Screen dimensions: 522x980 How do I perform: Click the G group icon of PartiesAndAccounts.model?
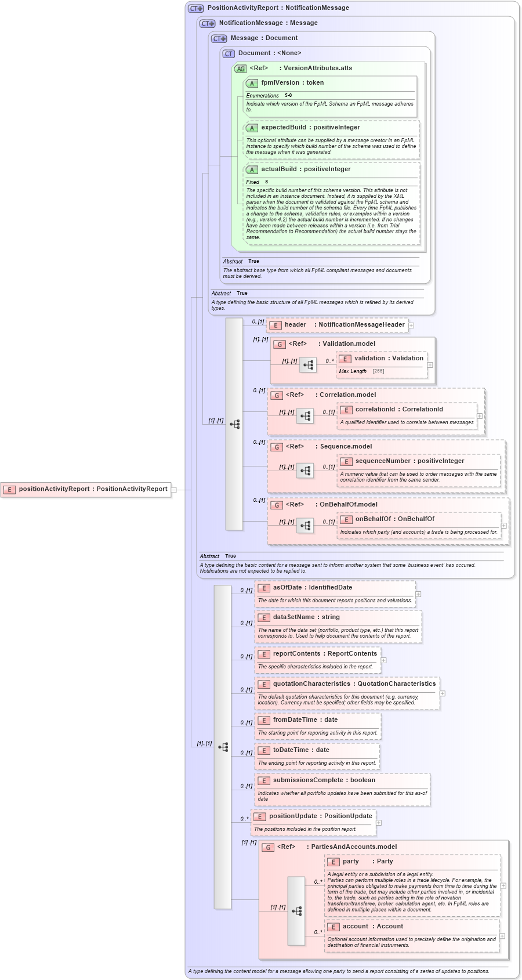(x=268, y=847)
